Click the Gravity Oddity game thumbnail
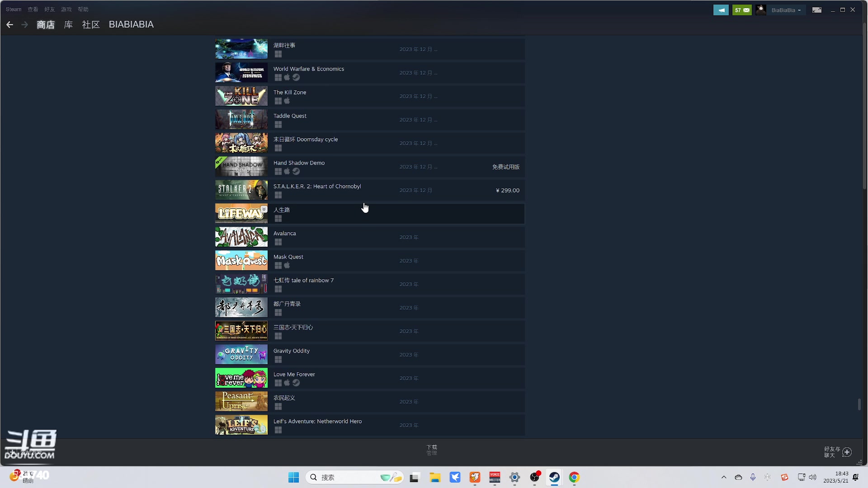The width and height of the screenshot is (868, 488). [x=241, y=355]
